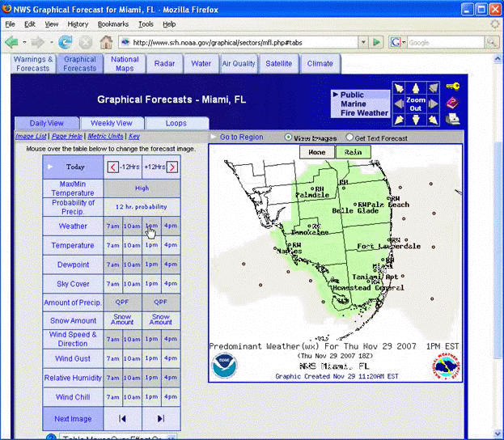Click the Key link
This screenshot has height=440, width=504.
[x=134, y=136]
